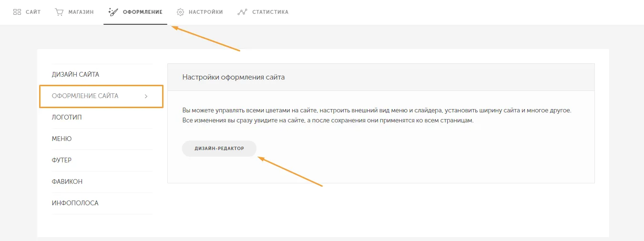Click the 'Настройки оформления сайта' heading
The height and width of the screenshot is (241, 644).
pyautogui.click(x=234, y=77)
